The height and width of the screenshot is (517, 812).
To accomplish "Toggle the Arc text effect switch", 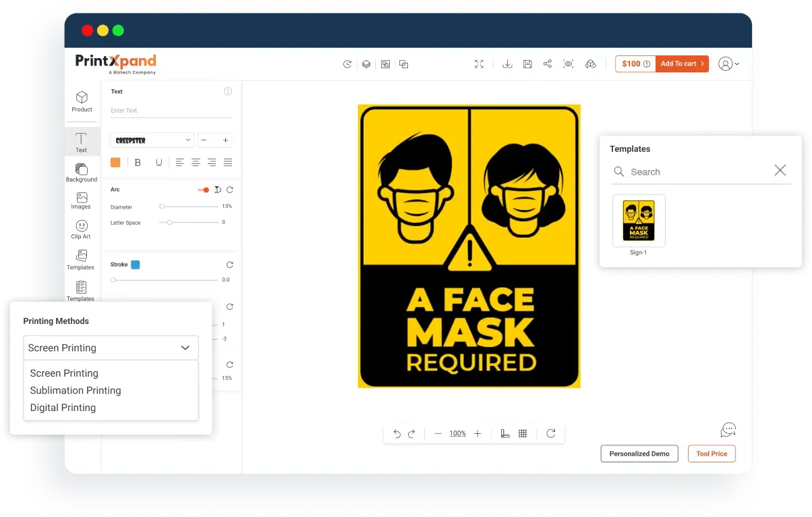I will 203,190.
